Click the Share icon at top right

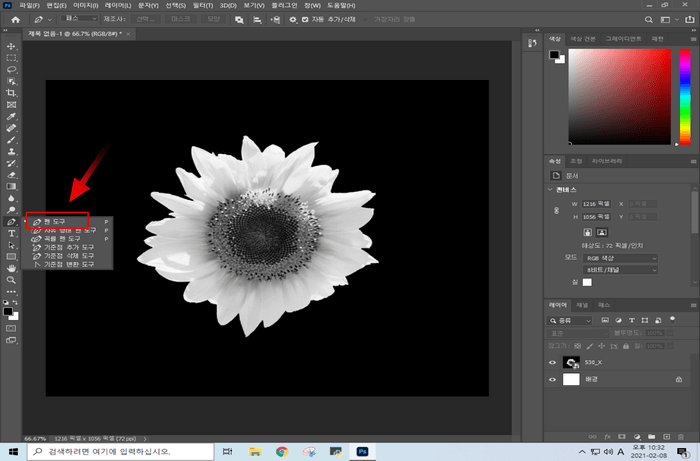point(689,19)
